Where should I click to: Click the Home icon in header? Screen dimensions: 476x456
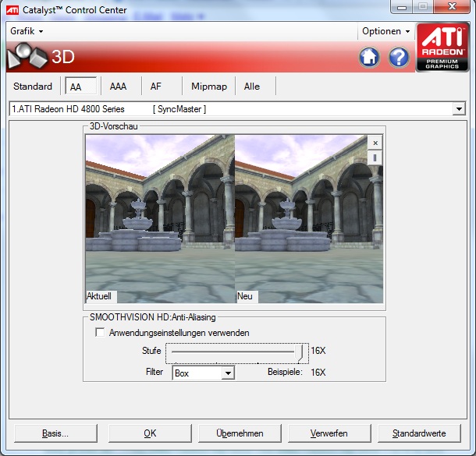click(369, 57)
